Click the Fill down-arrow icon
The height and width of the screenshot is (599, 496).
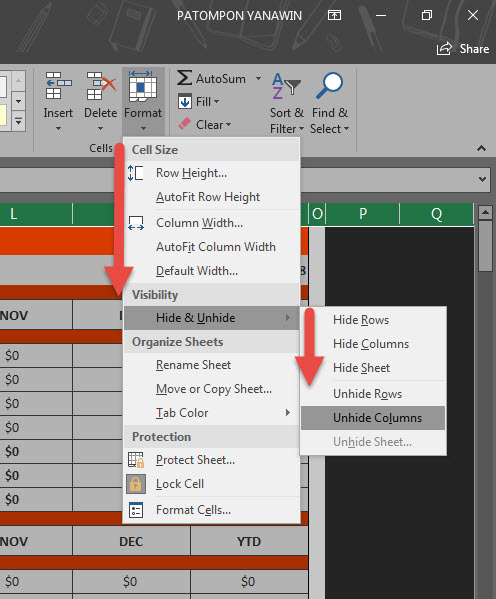(x=185, y=102)
